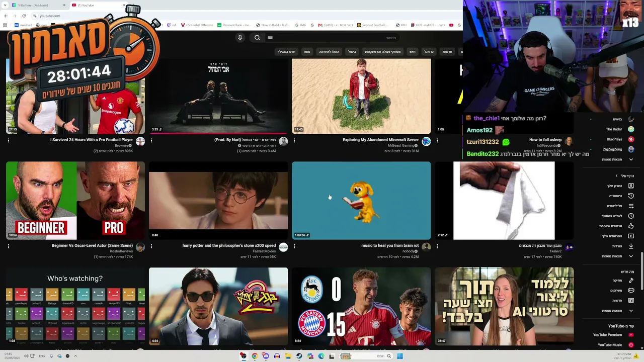Select the 'חדשות' filter chip

pos(447,52)
